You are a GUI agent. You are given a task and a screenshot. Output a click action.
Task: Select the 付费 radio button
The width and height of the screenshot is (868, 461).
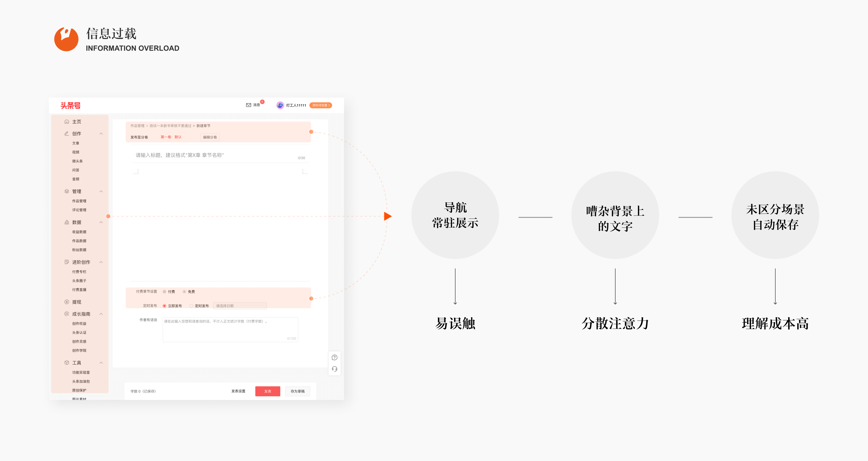coord(164,292)
